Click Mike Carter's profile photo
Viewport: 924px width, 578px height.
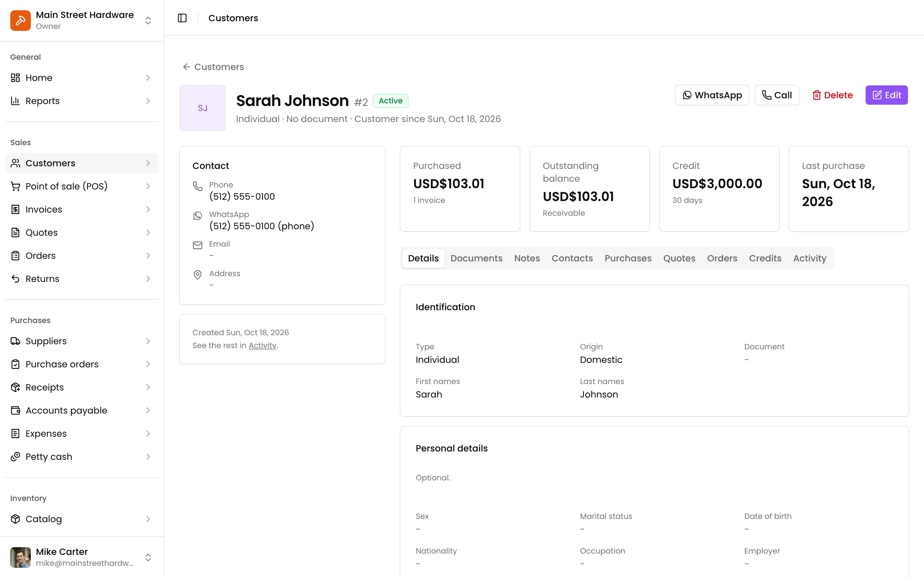coord(21,557)
